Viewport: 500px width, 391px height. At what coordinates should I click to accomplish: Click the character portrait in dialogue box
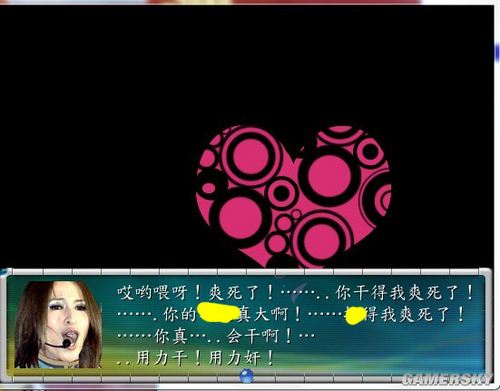[x=57, y=325]
